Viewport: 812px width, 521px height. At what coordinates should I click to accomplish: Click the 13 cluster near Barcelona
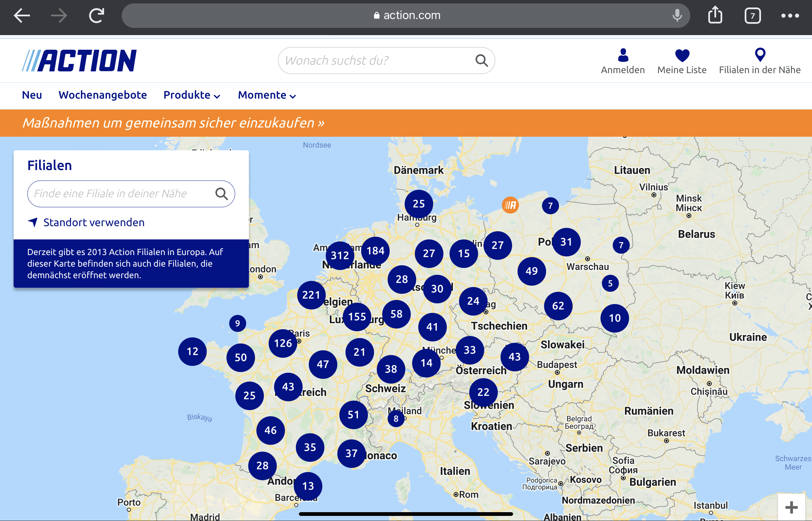(308, 486)
